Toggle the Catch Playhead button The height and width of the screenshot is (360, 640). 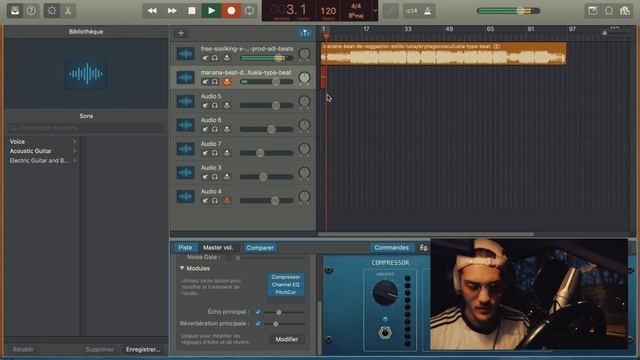click(304, 33)
